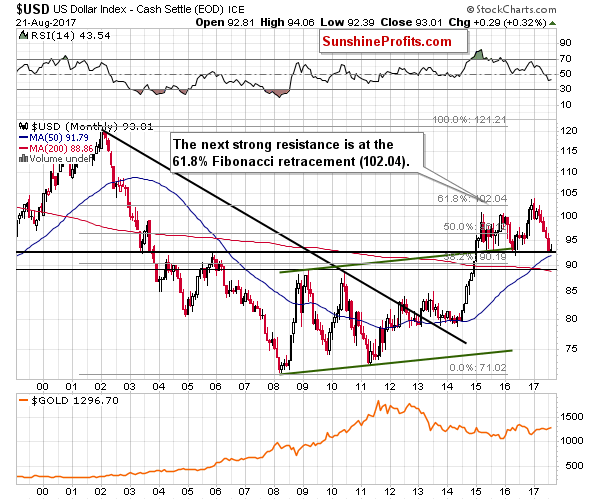
Task: Open the StockCharts.com copyright link
Action: coord(511,9)
